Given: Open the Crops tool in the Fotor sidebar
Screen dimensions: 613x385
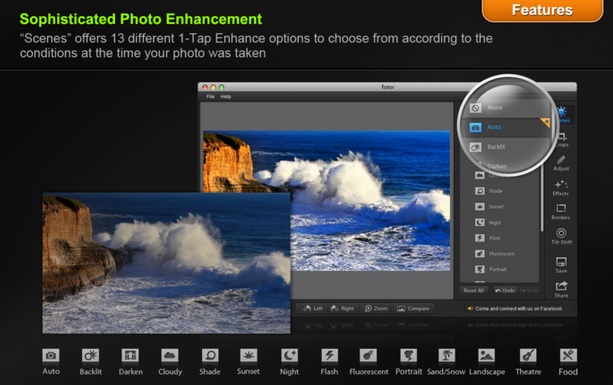Looking at the screenshot, I should click(562, 140).
